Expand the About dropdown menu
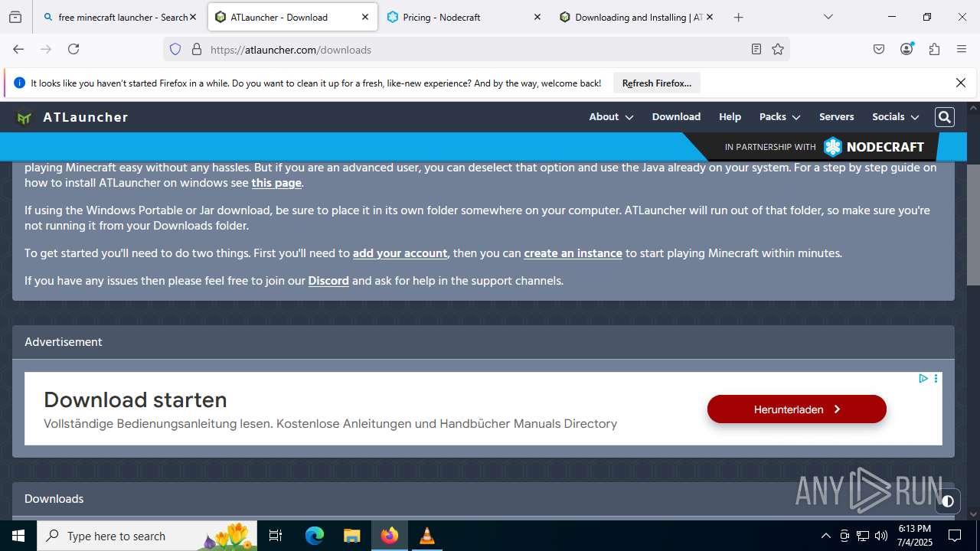 (611, 117)
